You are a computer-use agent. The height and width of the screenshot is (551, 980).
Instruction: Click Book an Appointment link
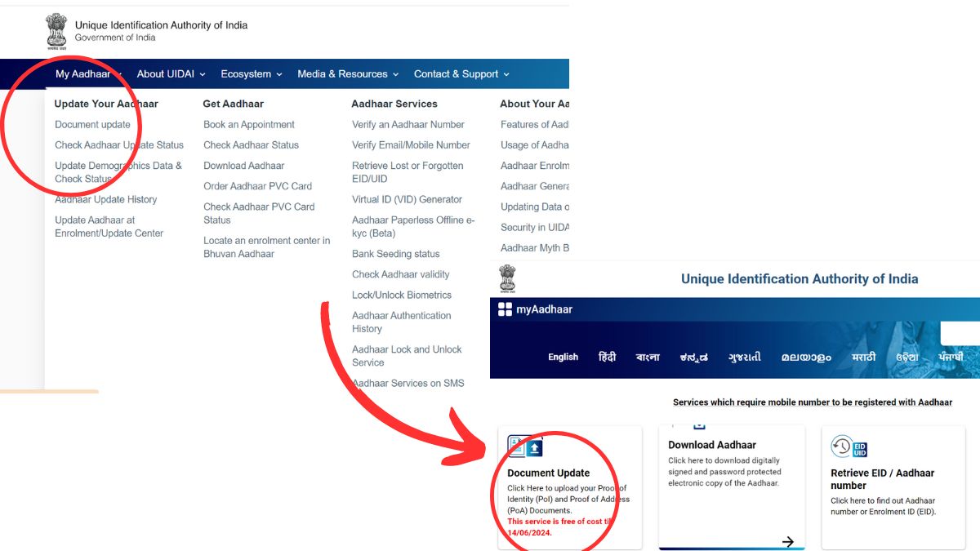249,125
